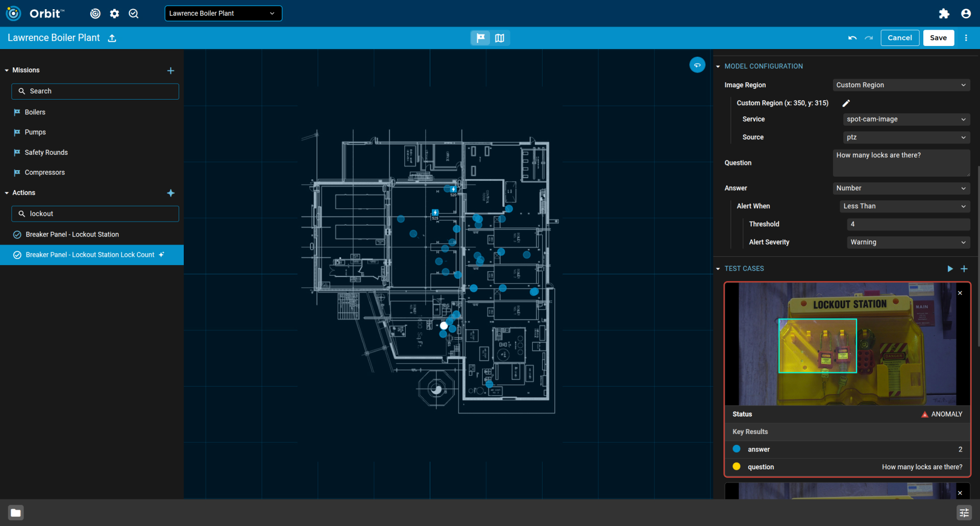The image size is (980, 526).
Task: Click the yellow question color dot
Action: 737,466
